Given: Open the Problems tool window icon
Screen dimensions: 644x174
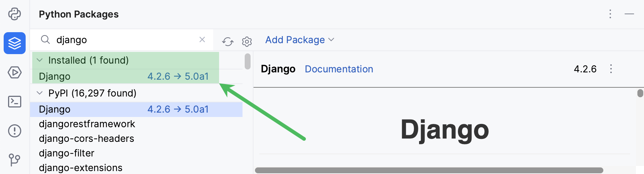Looking at the screenshot, I should click(15, 131).
